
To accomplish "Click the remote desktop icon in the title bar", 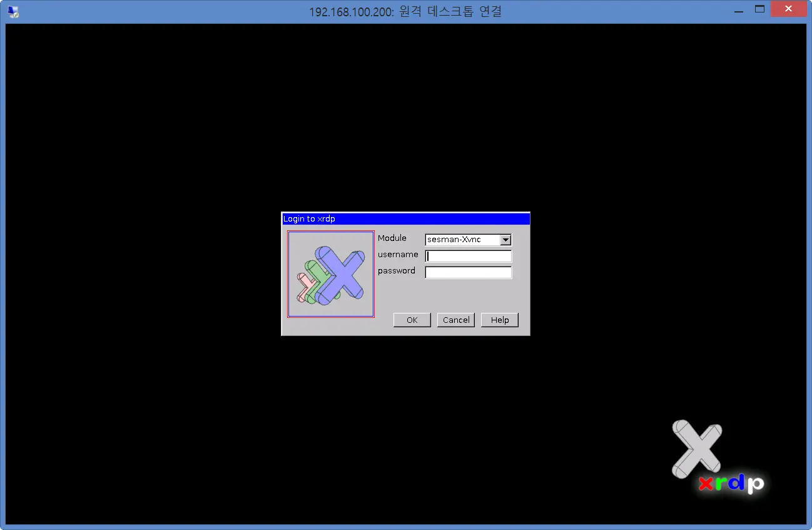I will tap(14, 11).
